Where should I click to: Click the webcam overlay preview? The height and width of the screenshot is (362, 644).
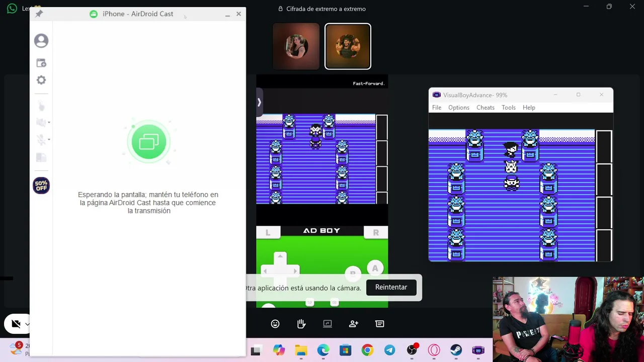[x=568, y=319]
